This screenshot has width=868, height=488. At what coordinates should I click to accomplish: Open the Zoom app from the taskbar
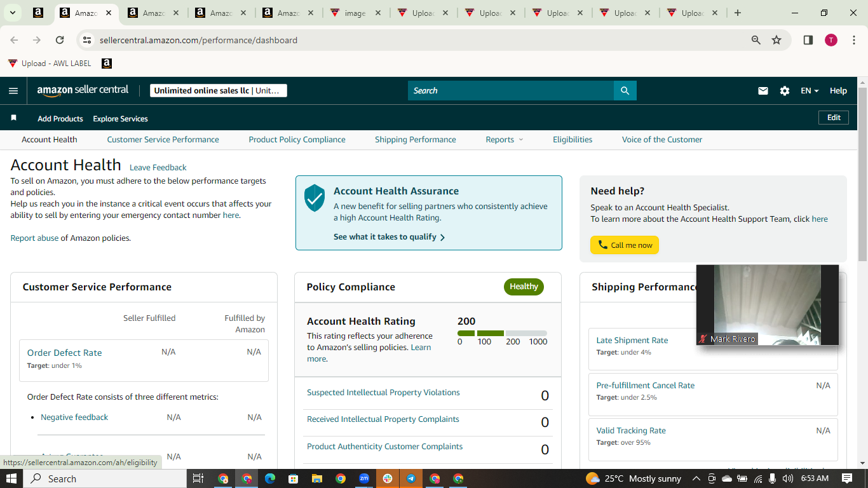[x=364, y=478]
